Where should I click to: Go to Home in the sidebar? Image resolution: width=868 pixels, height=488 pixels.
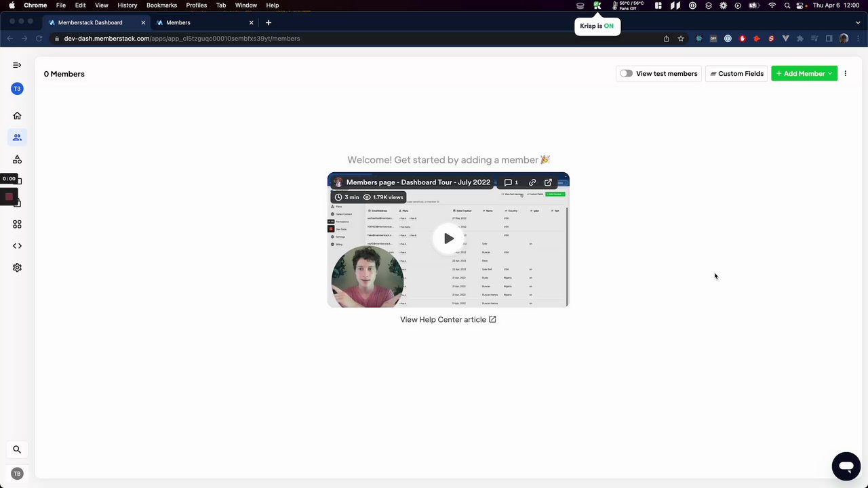[x=17, y=116]
